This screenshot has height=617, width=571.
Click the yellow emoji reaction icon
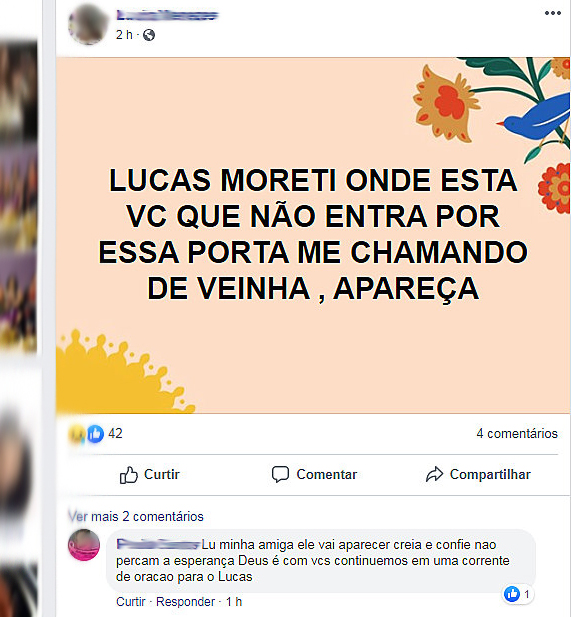(x=76, y=434)
